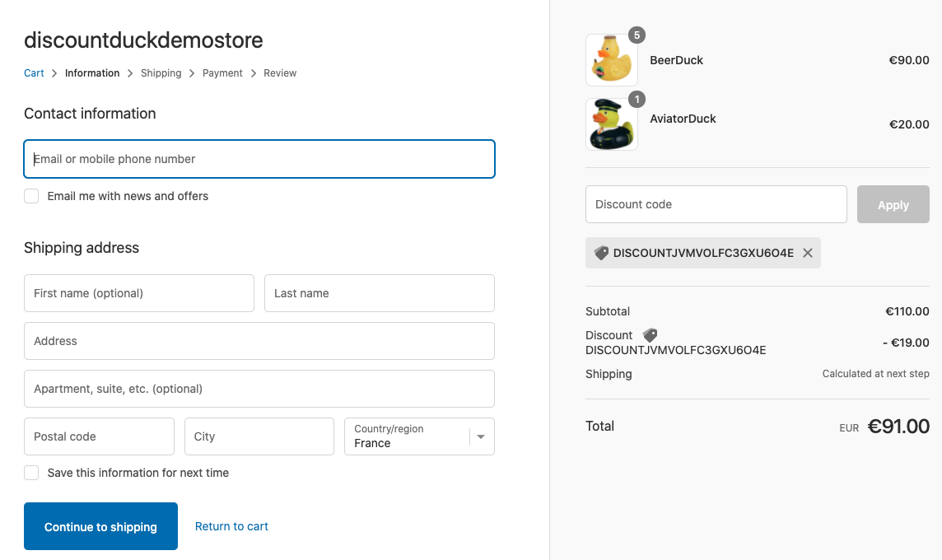The height and width of the screenshot is (560, 942).
Task: Focus the Discount code input field
Action: click(716, 204)
